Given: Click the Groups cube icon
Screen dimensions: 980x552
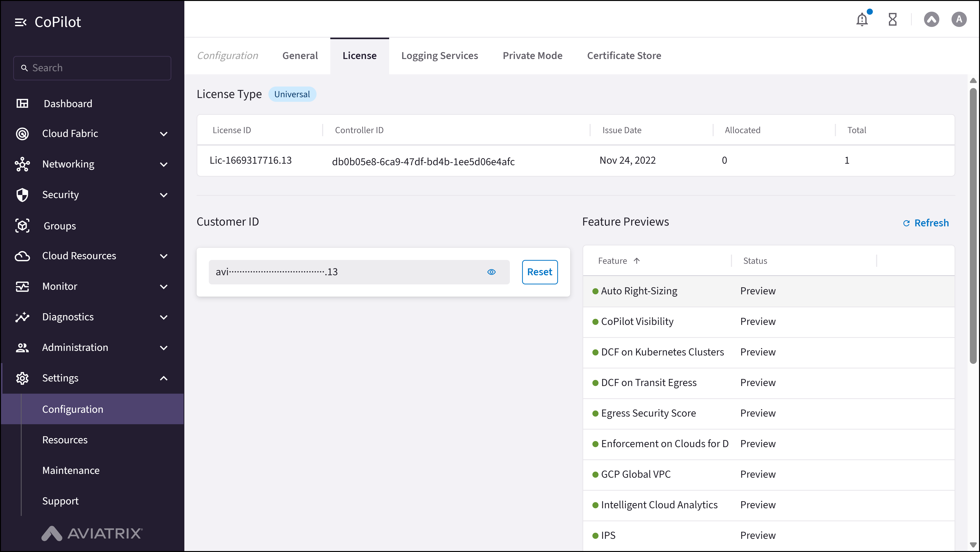Looking at the screenshot, I should pyautogui.click(x=22, y=226).
